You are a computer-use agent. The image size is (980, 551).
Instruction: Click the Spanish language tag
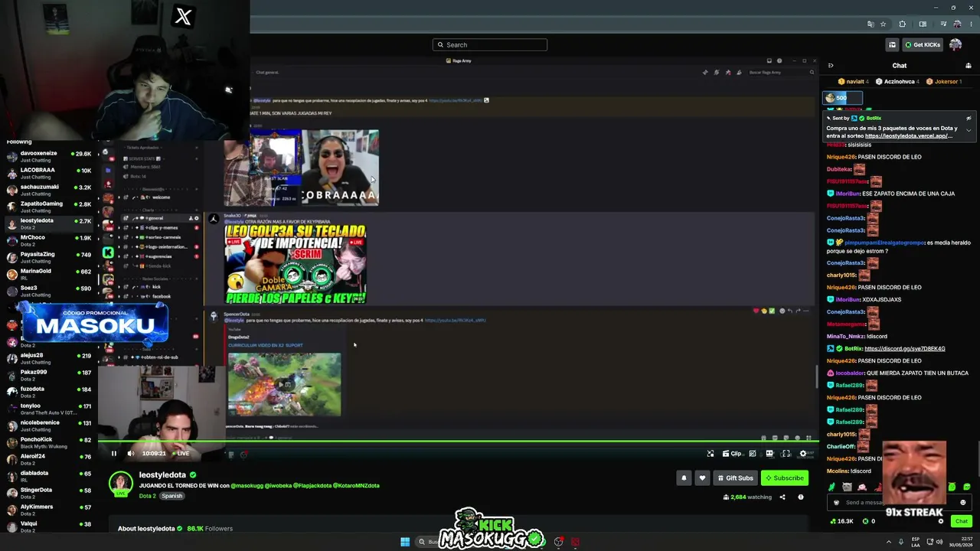172,496
